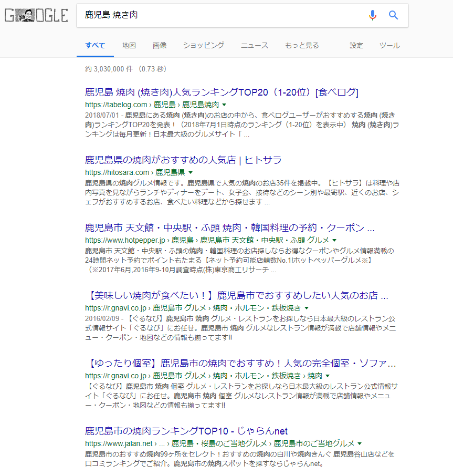This screenshot has height=476, width=453.
Task: Expand dropdown arrow beside jalan.net URL
Action: click(x=360, y=443)
